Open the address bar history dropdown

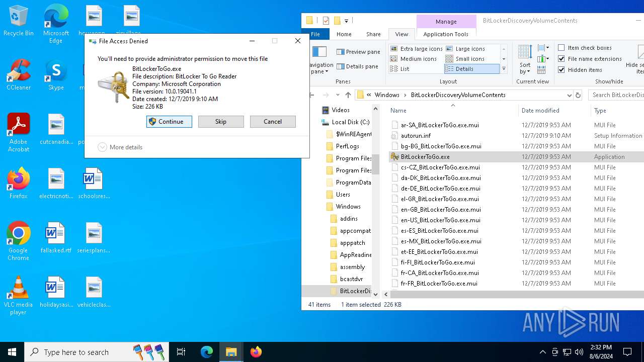[569, 95]
